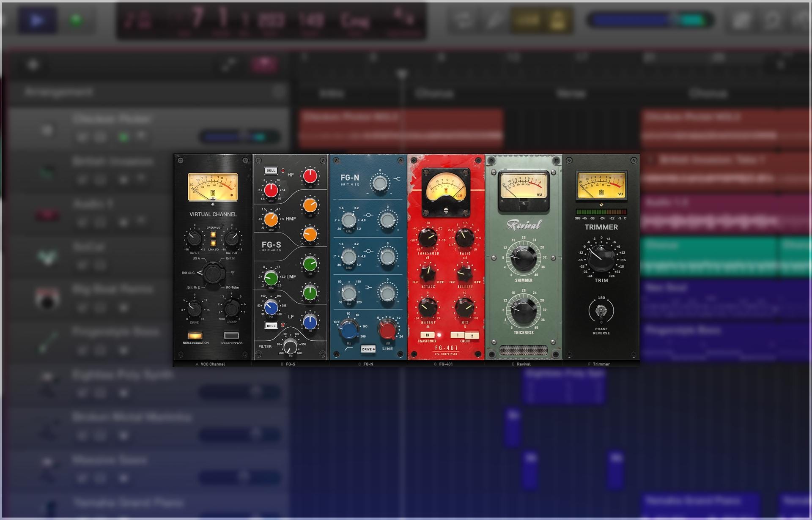Click the MIX knob on FG-401
Image resolution: width=812 pixels, height=520 pixels.
coord(465,308)
